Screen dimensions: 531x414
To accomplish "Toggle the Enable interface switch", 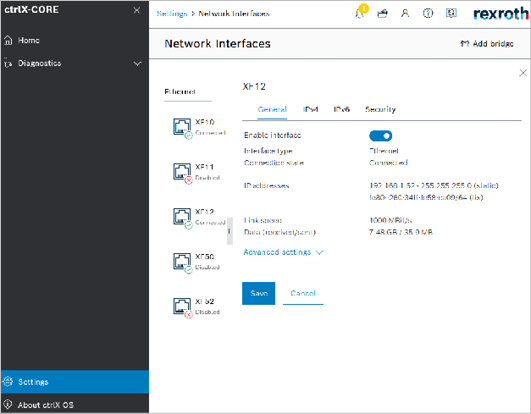I will pyautogui.click(x=380, y=136).
